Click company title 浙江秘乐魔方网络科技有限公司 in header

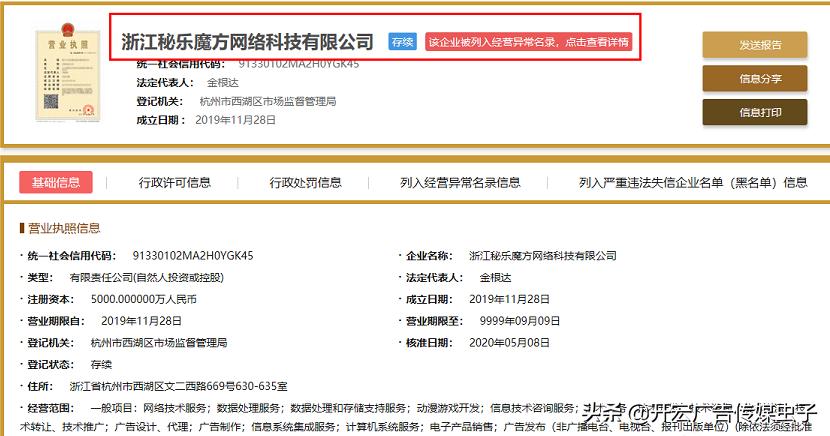click(247, 42)
